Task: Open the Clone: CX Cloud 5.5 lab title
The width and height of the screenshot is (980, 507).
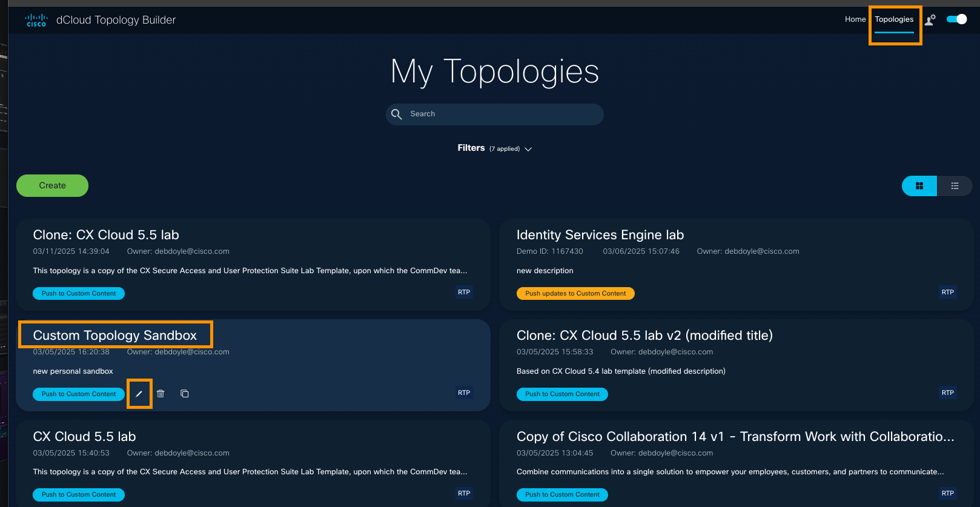Action: pos(106,235)
